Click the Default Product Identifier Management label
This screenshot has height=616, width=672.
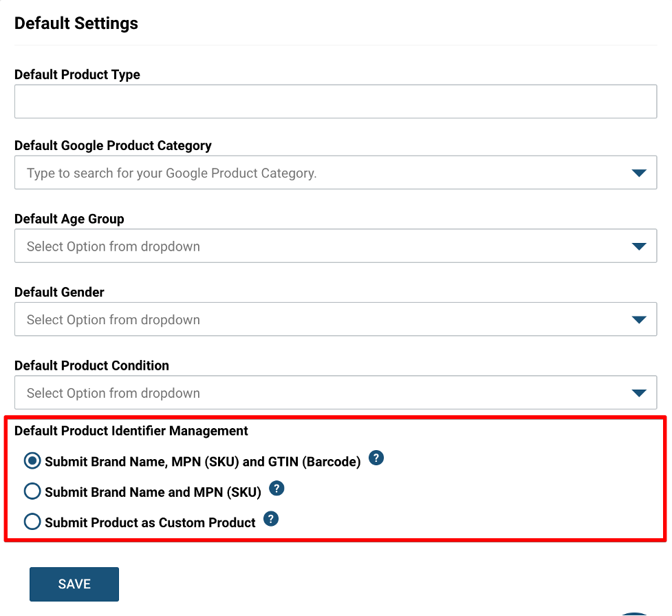coord(131,431)
